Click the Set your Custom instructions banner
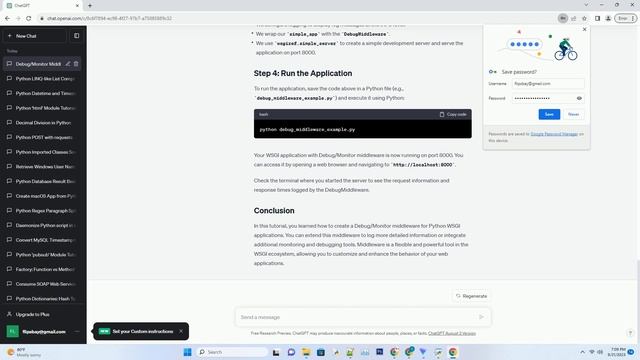The height and width of the screenshot is (360, 640). click(x=142, y=331)
